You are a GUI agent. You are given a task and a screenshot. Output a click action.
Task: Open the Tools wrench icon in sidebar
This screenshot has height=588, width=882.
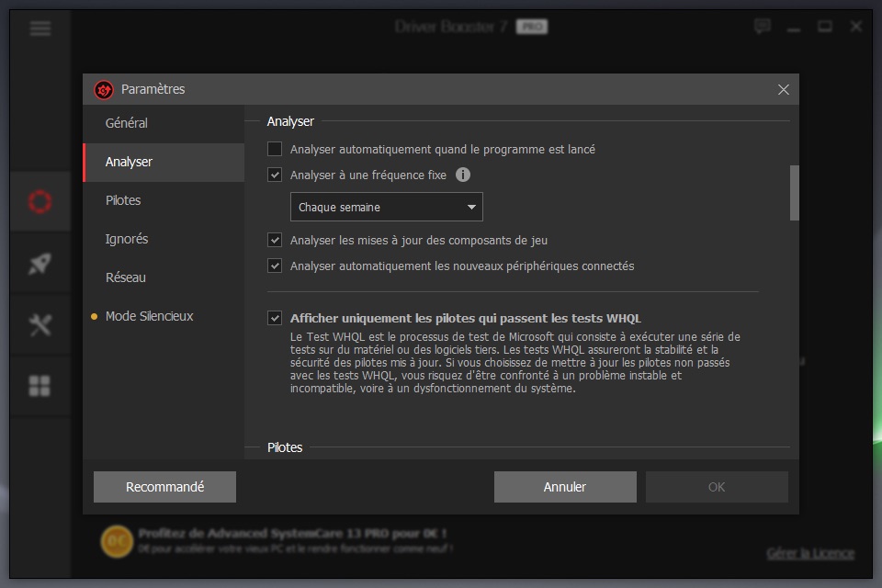tap(40, 324)
